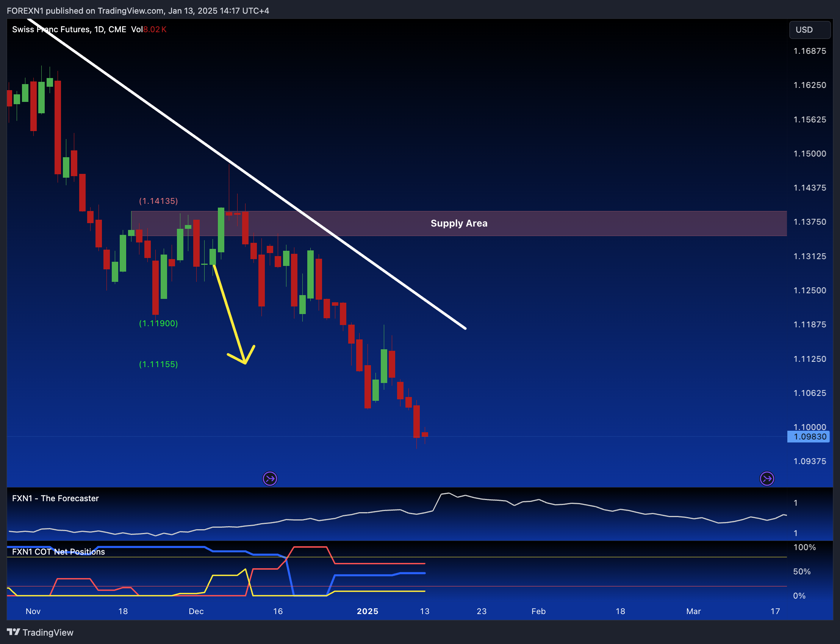The width and height of the screenshot is (840, 644).
Task: Click the 50% scale label in COT pane
Action: 802,572
